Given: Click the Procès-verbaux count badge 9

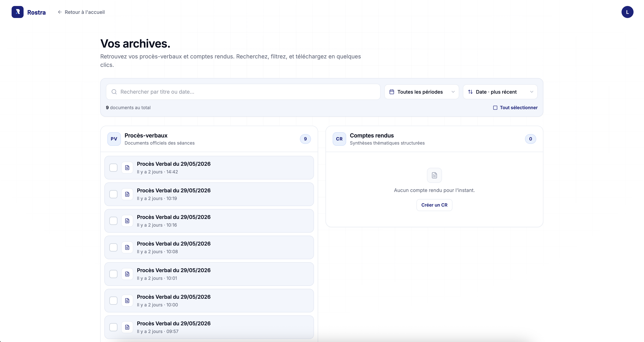Looking at the screenshot, I should (305, 139).
